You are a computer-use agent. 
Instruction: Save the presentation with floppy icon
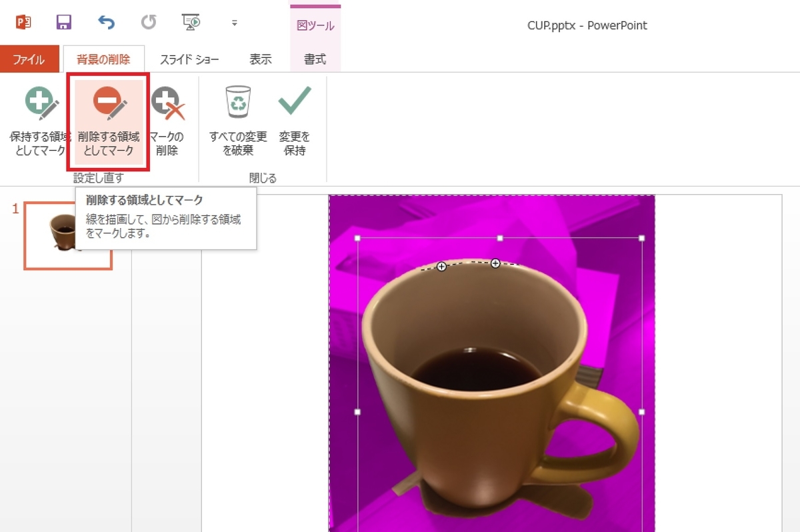pyautogui.click(x=64, y=23)
